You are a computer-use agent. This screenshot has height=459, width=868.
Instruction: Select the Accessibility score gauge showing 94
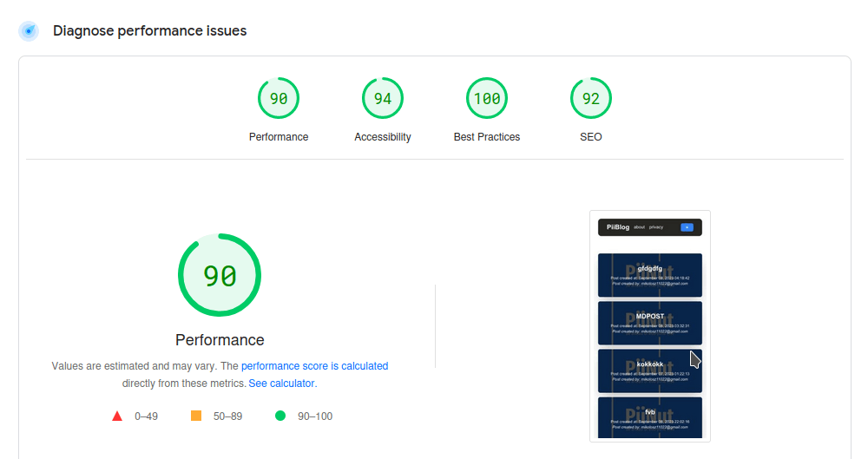[383, 99]
